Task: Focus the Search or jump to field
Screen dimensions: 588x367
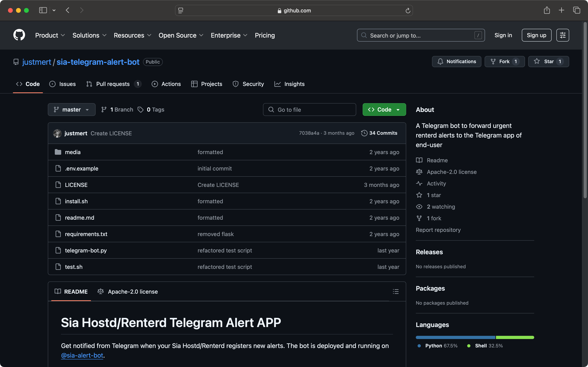Action: (421, 35)
